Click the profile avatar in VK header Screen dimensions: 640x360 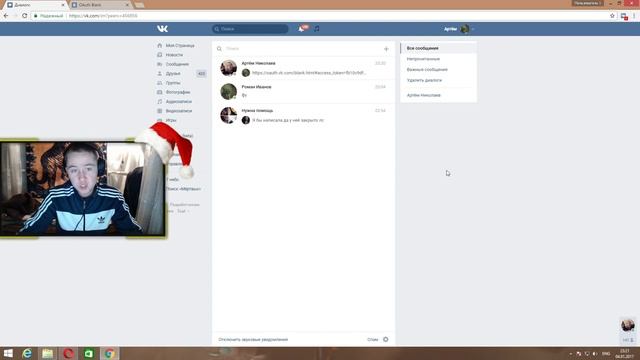[464, 29]
